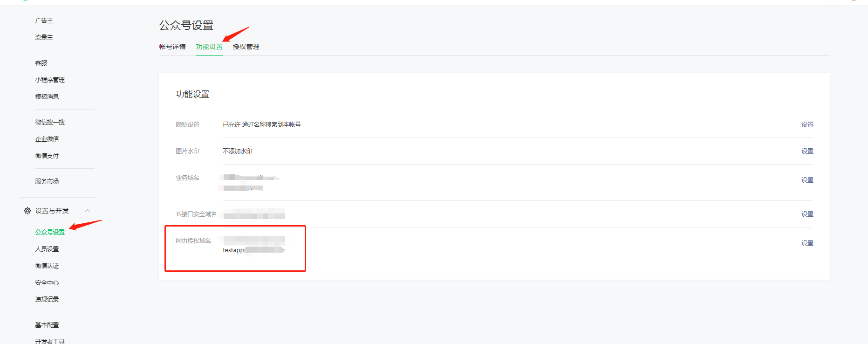
Task: Click the 图片水印 row label
Action: (187, 151)
